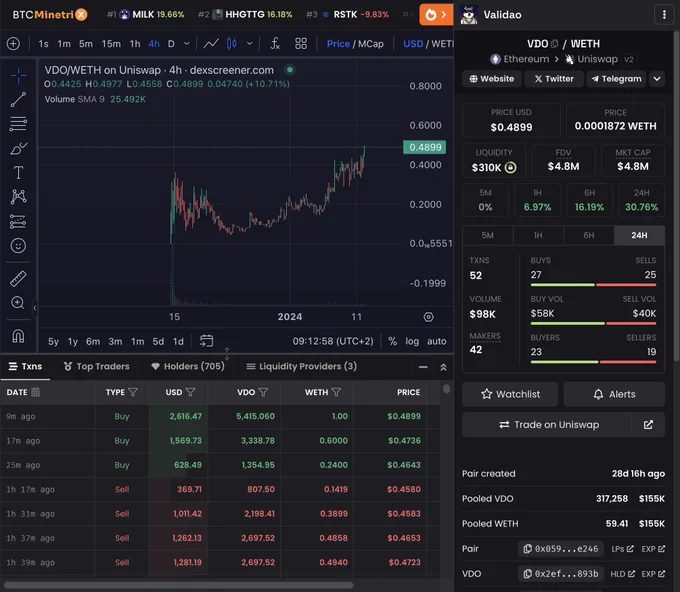Toggle Price / MCap chart mode
The height and width of the screenshot is (592, 680).
[355, 44]
